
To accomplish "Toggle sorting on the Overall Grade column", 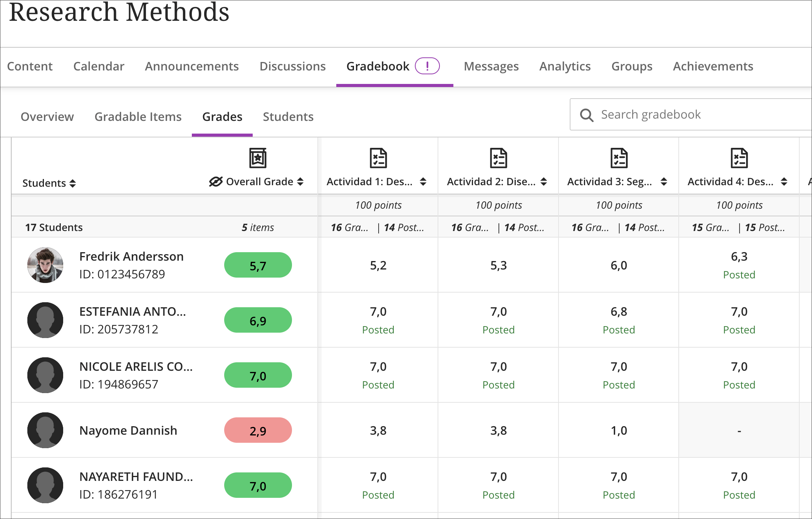I will tap(301, 181).
